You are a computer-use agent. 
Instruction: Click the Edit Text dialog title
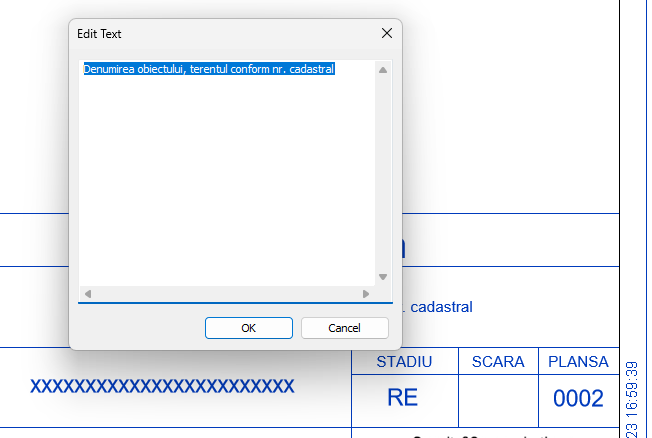[x=99, y=34]
